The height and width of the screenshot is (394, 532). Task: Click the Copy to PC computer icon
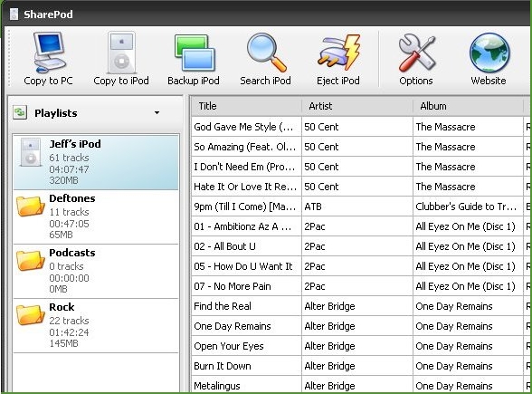click(49, 53)
